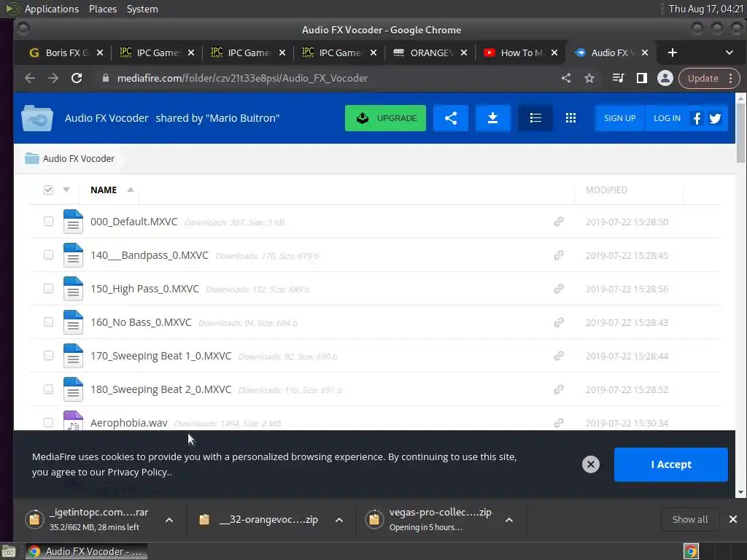Click share icon in Chrome address bar
The image size is (747, 560).
tap(566, 78)
